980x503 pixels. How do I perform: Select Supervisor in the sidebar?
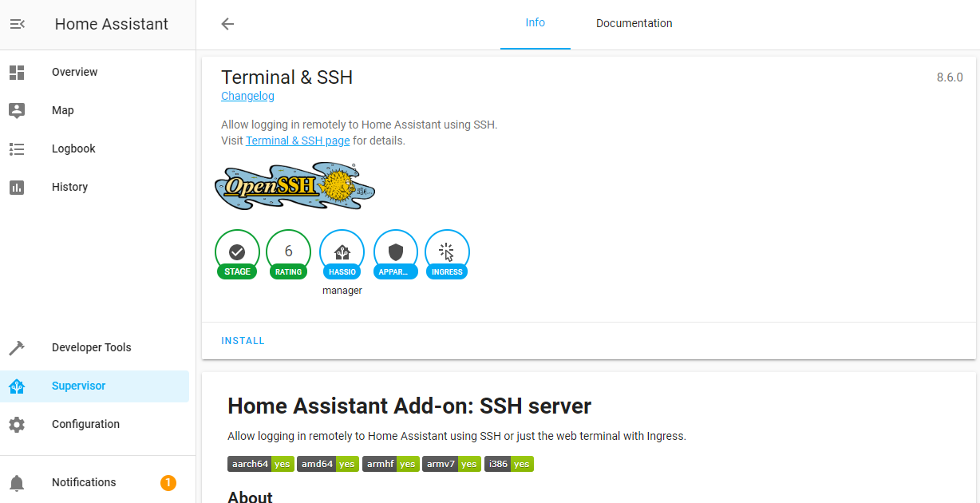(95, 386)
